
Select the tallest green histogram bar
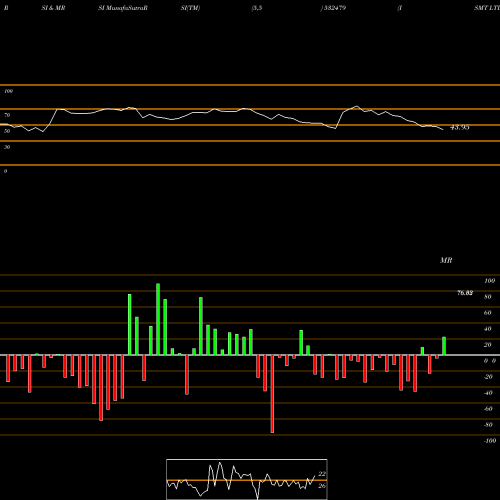coord(158,319)
